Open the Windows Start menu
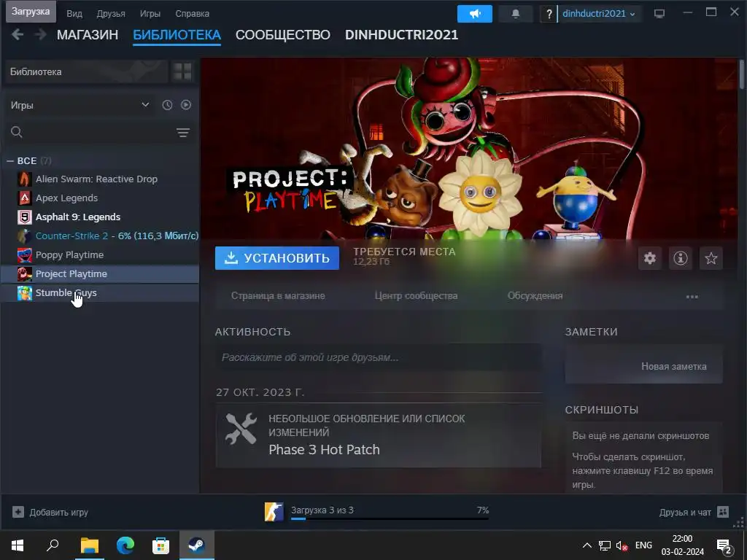The height and width of the screenshot is (560, 747). tap(18, 545)
